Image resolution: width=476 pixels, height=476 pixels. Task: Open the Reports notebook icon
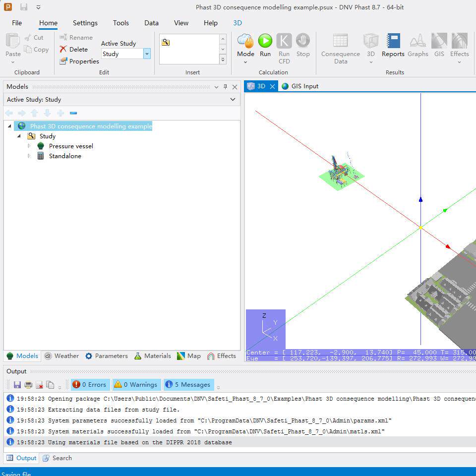[x=393, y=41]
